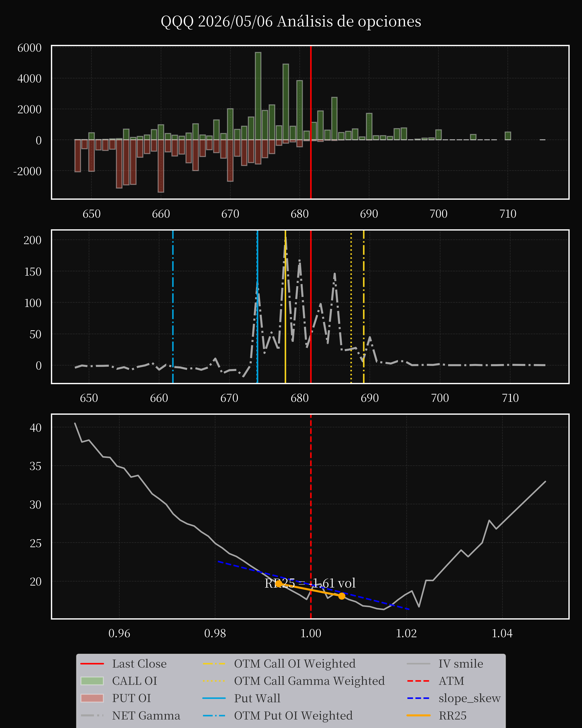Image resolution: width=582 pixels, height=728 pixels.
Task: Select the 'slope_skew' legend label
Action: click(x=470, y=698)
